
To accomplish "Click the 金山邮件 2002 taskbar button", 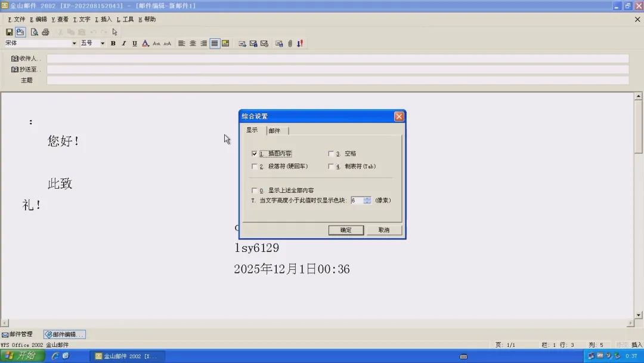I will point(127,356).
